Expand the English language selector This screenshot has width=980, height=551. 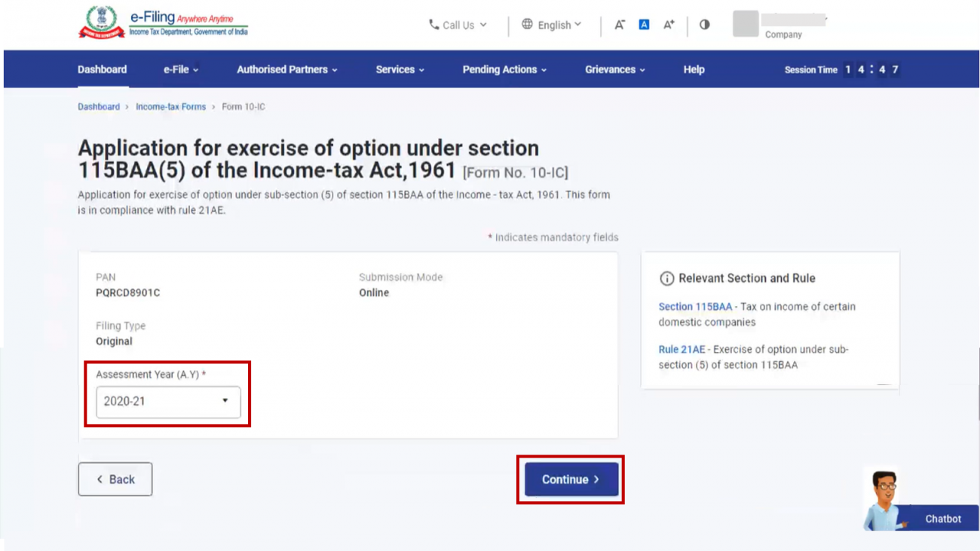coord(556,24)
